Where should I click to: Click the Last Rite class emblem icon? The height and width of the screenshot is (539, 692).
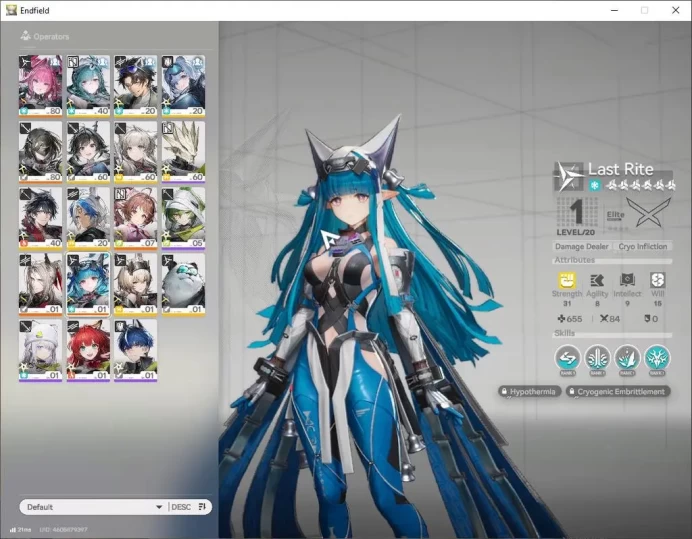tap(569, 176)
